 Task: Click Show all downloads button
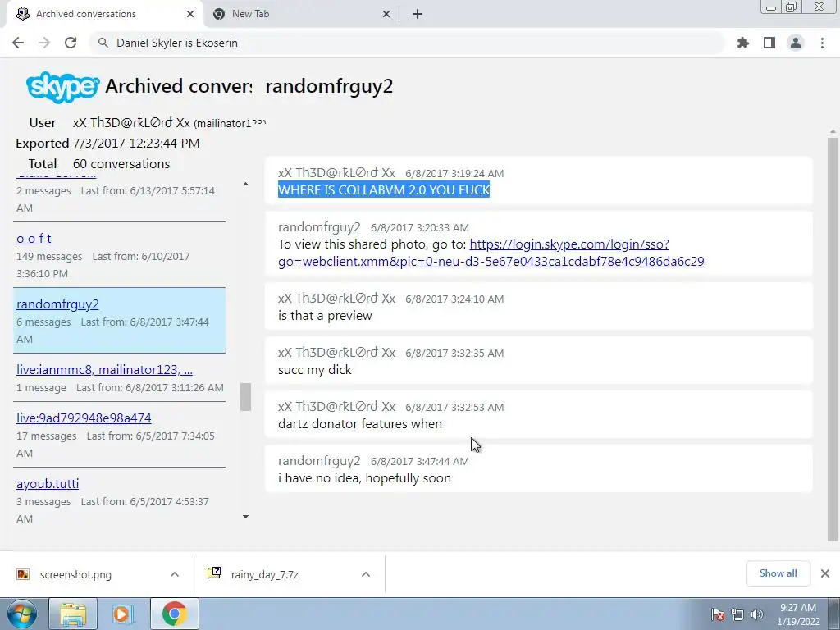[x=778, y=573]
